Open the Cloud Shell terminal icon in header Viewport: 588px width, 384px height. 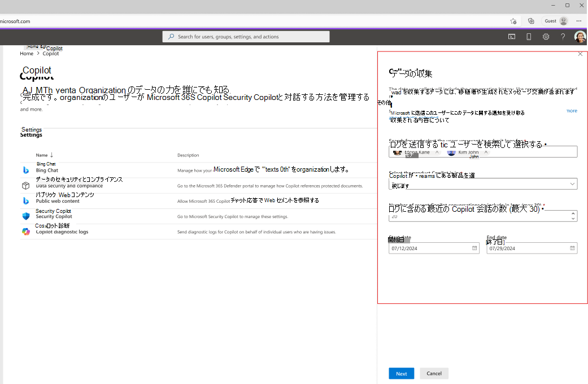point(512,37)
